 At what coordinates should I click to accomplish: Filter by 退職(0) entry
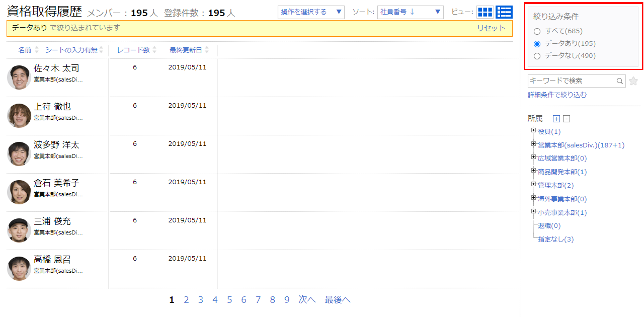549,226
